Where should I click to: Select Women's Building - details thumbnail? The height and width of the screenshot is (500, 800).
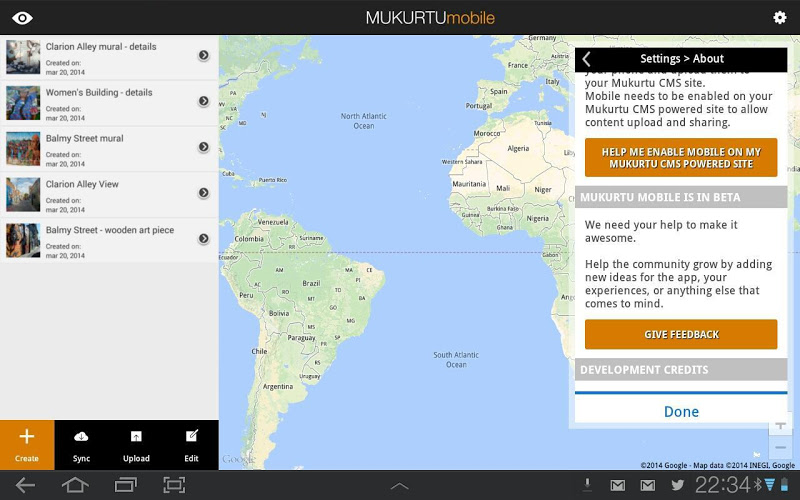pyautogui.click(x=23, y=103)
